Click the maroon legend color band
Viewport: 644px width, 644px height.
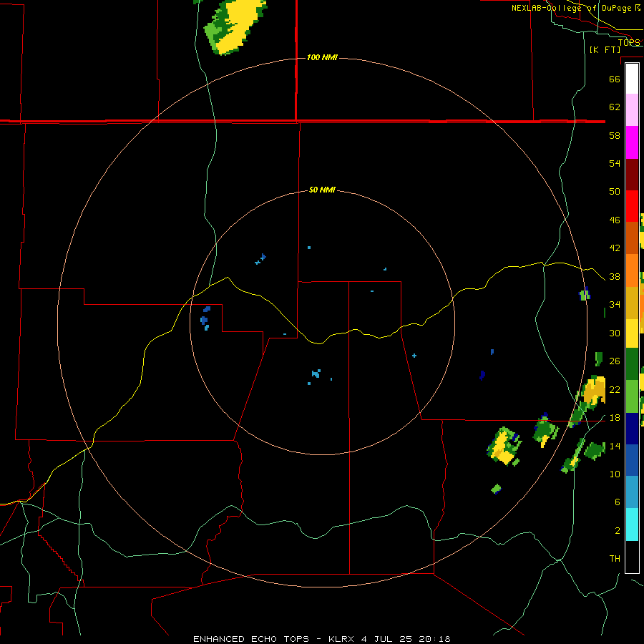pos(632,175)
